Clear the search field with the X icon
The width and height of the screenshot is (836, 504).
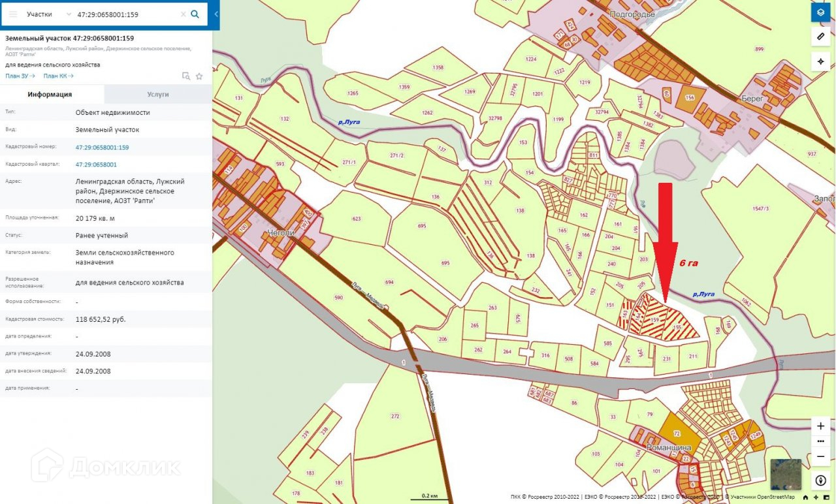point(183,14)
